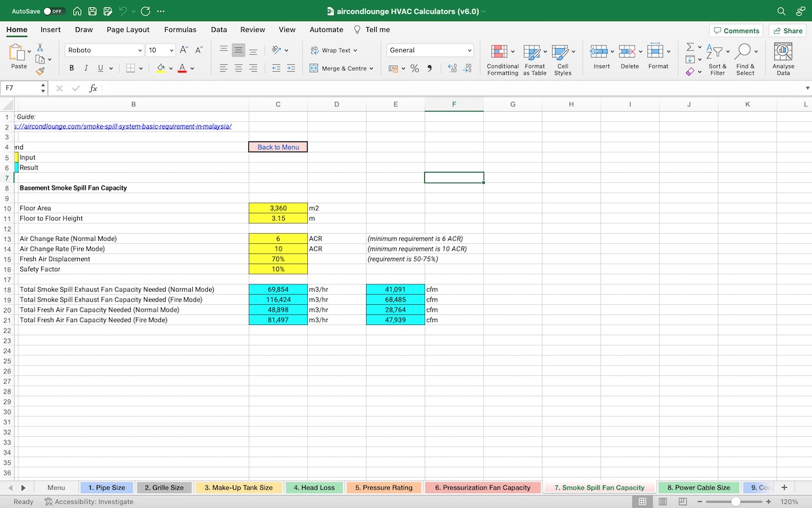Click the zoom slider in status bar
This screenshot has width=812, height=508.
[x=735, y=502]
